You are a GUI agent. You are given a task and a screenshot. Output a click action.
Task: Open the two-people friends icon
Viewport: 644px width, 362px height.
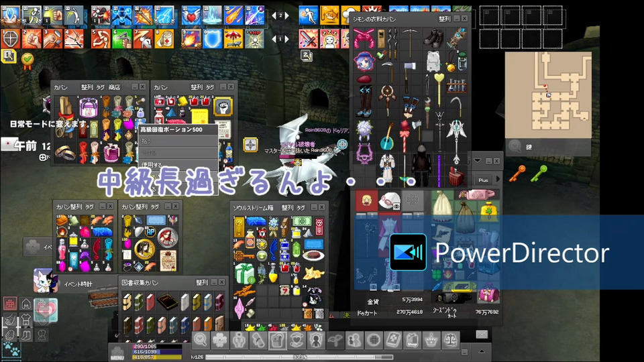coord(354,341)
